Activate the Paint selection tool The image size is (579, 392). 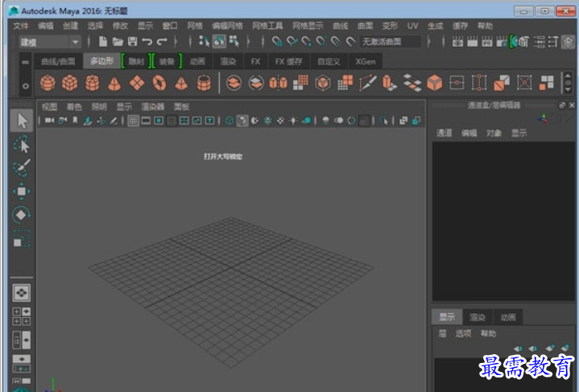click(22, 168)
